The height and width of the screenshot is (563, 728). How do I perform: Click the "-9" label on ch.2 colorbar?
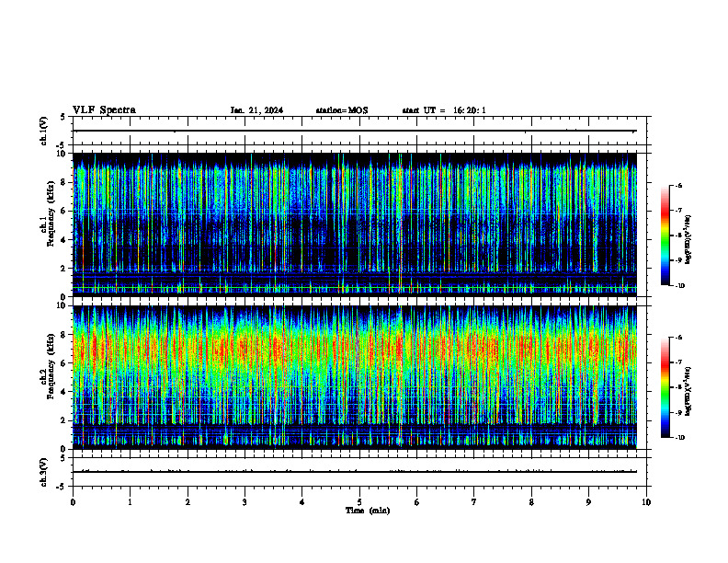click(x=679, y=412)
